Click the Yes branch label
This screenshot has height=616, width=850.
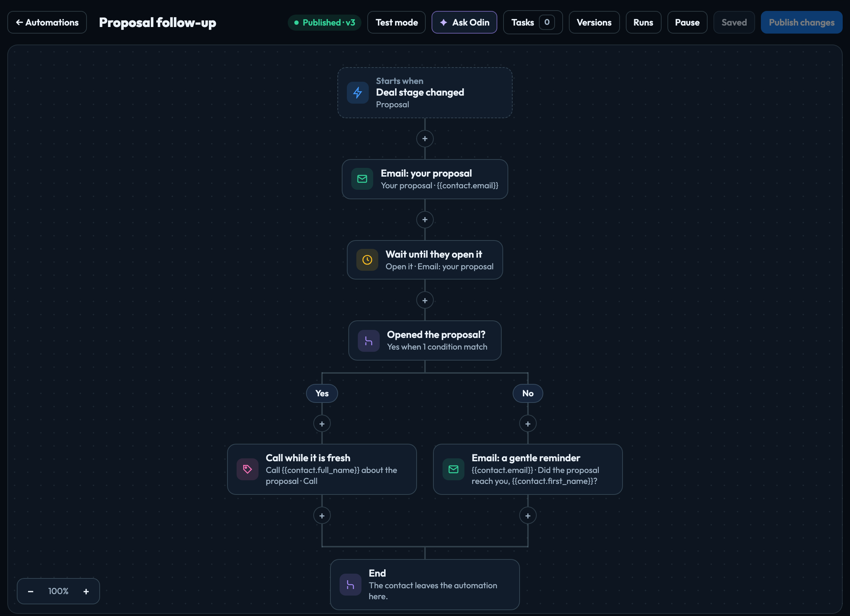coord(322,393)
